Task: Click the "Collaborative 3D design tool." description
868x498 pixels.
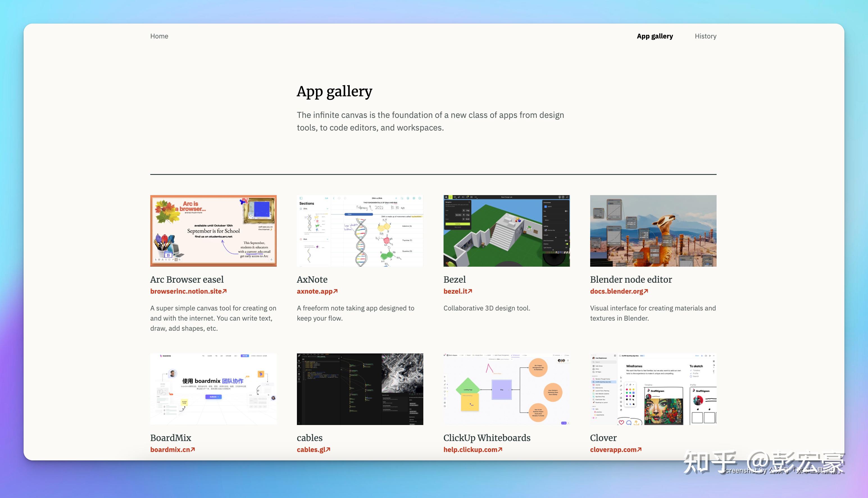Action: pos(487,308)
